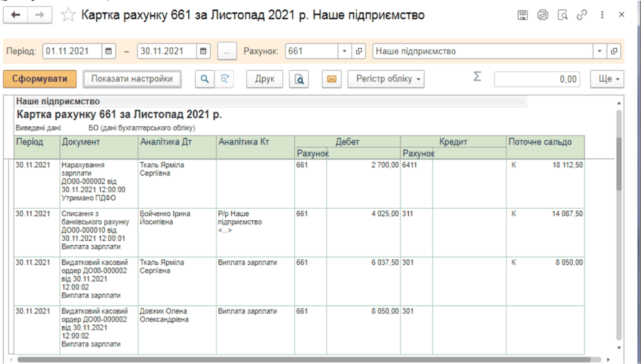Go forward with the right arrow button
Image resolution: width=641 pixels, height=364 pixels.
40,15
